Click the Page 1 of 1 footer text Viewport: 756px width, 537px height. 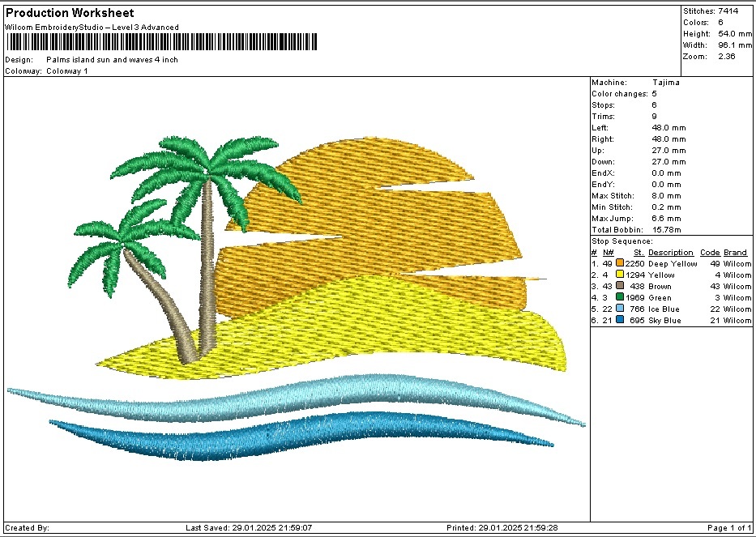click(729, 528)
